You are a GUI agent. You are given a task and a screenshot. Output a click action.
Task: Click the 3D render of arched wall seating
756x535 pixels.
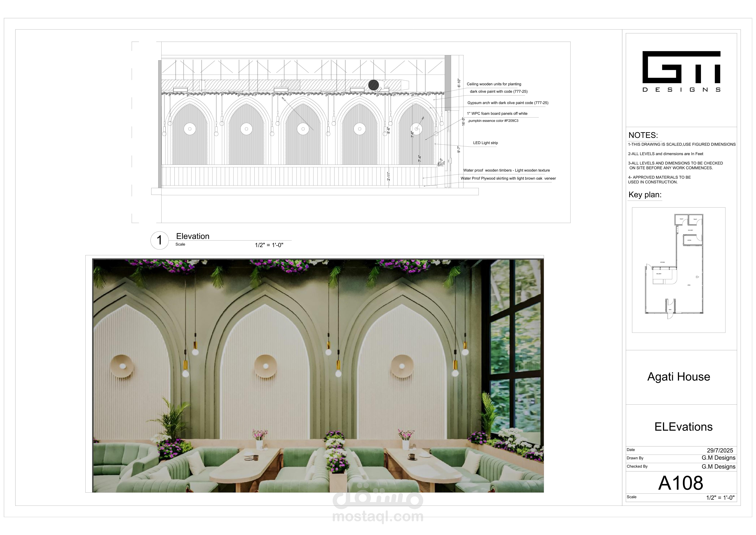318,376
